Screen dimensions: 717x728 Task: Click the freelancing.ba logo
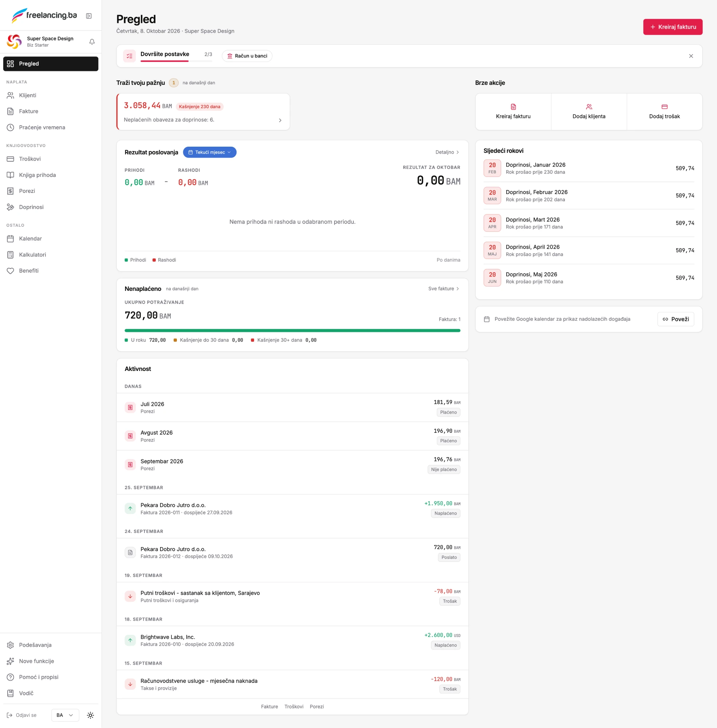pos(44,15)
